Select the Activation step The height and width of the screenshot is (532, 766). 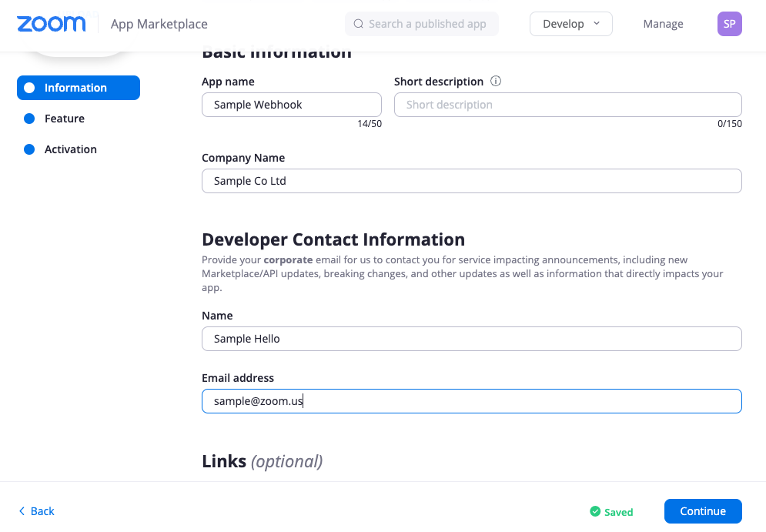70,149
